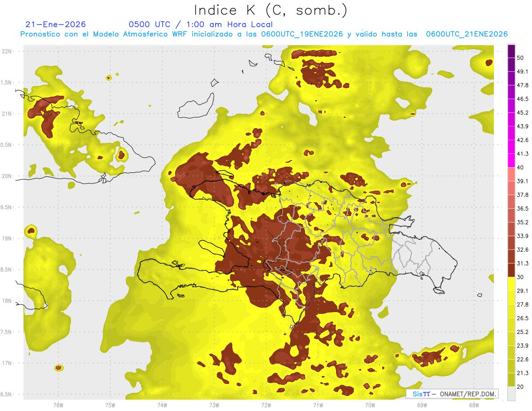This screenshot has height=411, width=532.
Task: Click the "76W" longitude axis label
Action: (x=58, y=405)
